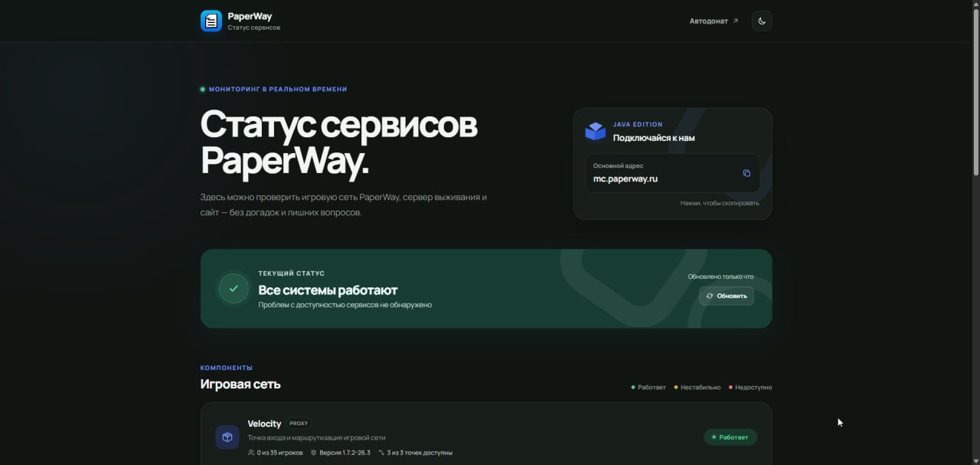Click the players icon beside 0 из 35 игроков
980x465 pixels.
click(251, 453)
